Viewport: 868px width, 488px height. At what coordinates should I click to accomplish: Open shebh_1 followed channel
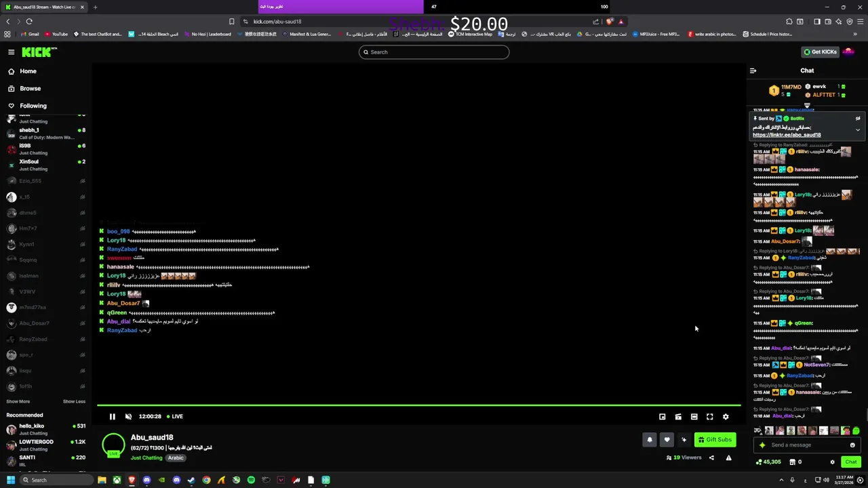point(45,134)
